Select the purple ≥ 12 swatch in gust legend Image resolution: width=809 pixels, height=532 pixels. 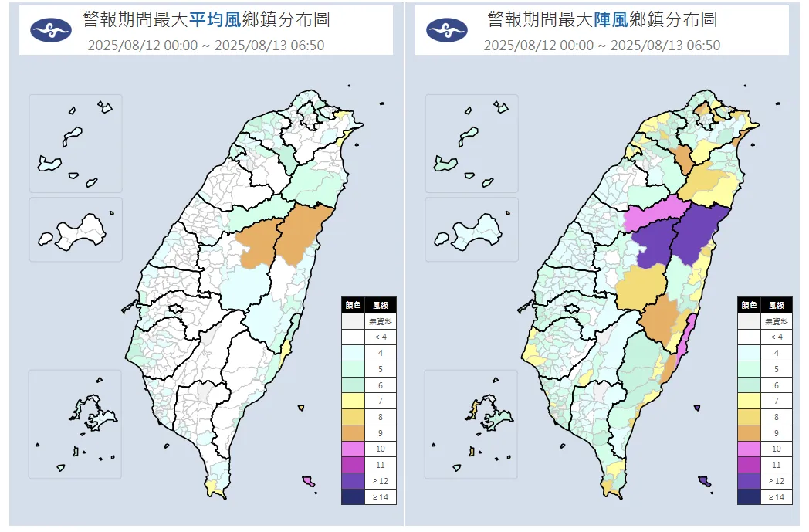point(749,481)
